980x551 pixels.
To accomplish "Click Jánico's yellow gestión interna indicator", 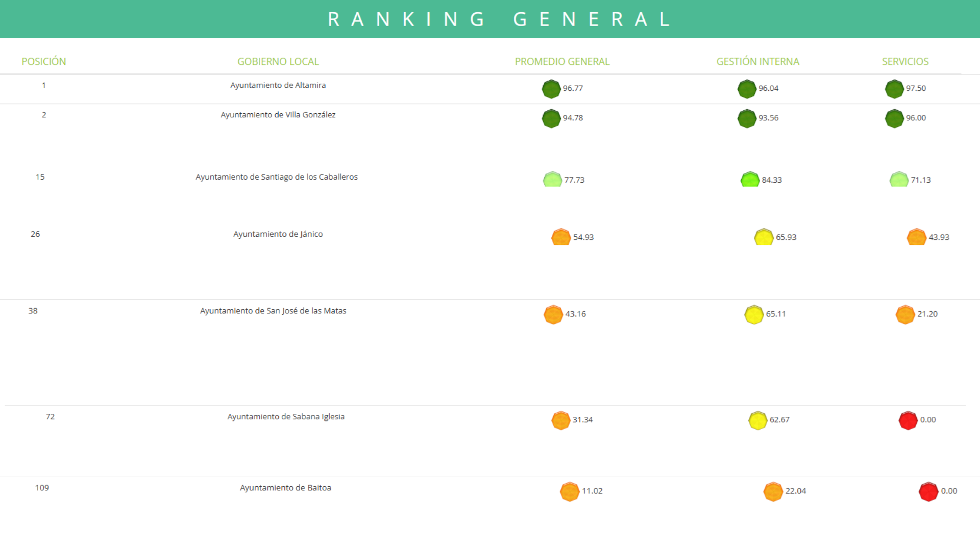I will (x=764, y=237).
